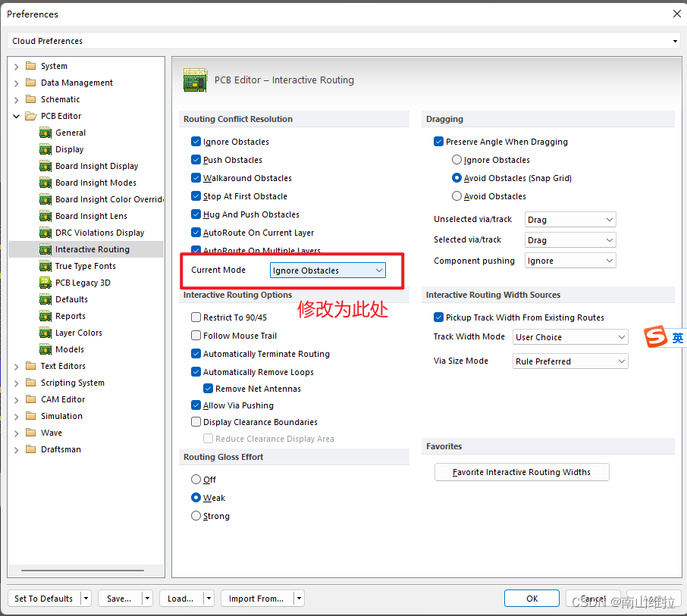Click the Board Insight Lens icon
This screenshot has height=616, width=687.
[45, 216]
